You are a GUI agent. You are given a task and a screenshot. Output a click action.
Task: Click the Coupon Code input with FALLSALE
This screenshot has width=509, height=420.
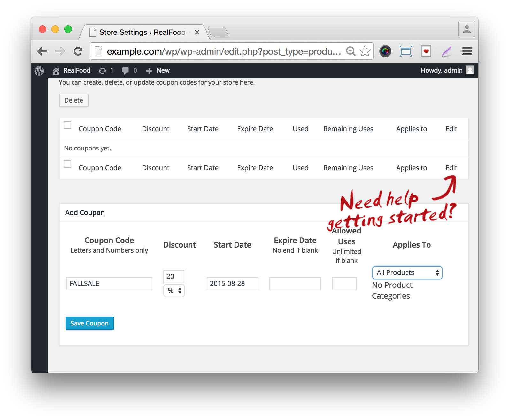tap(109, 284)
